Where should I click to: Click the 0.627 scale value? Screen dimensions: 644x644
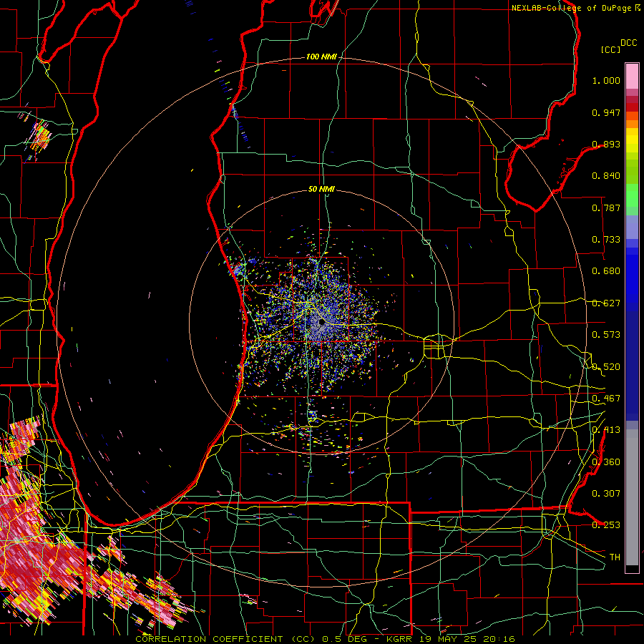point(606,303)
